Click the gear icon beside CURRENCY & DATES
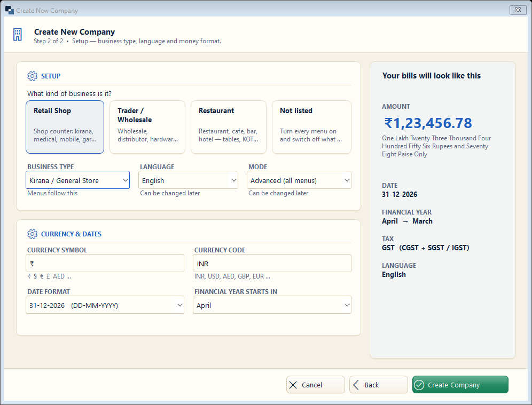The image size is (532, 405). pos(32,234)
